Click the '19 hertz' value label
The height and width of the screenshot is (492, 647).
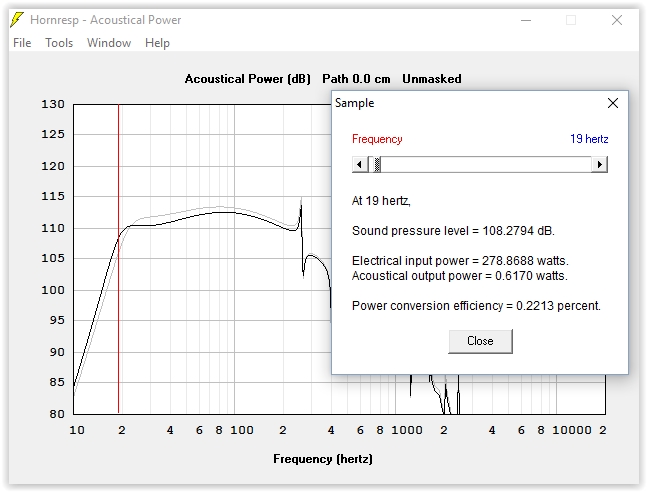click(589, 139)
